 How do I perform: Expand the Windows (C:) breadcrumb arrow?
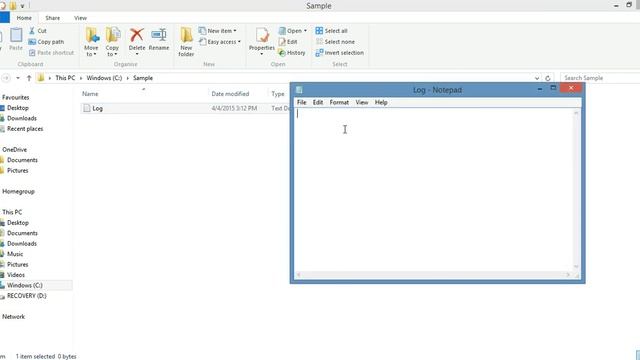(x=127, y=78)
